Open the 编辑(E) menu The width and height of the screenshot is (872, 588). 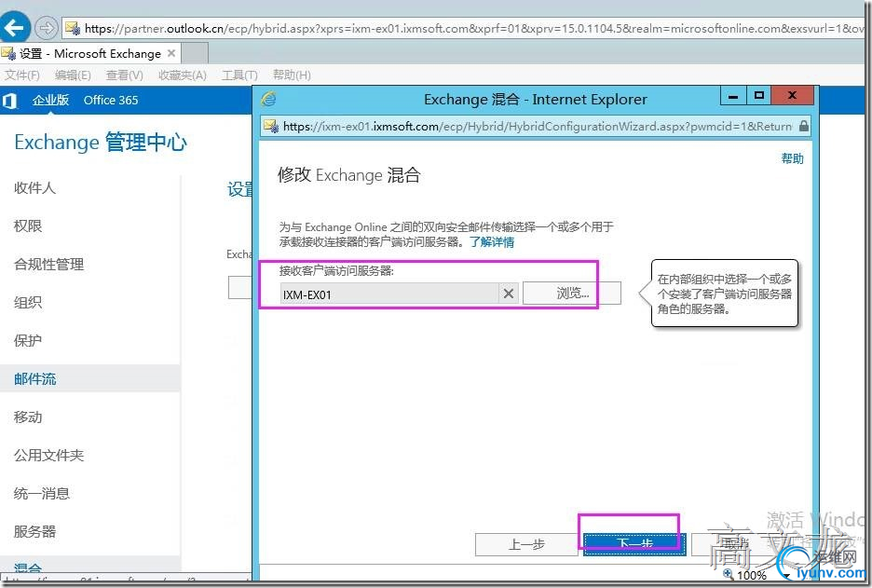(x=73, y=75)
